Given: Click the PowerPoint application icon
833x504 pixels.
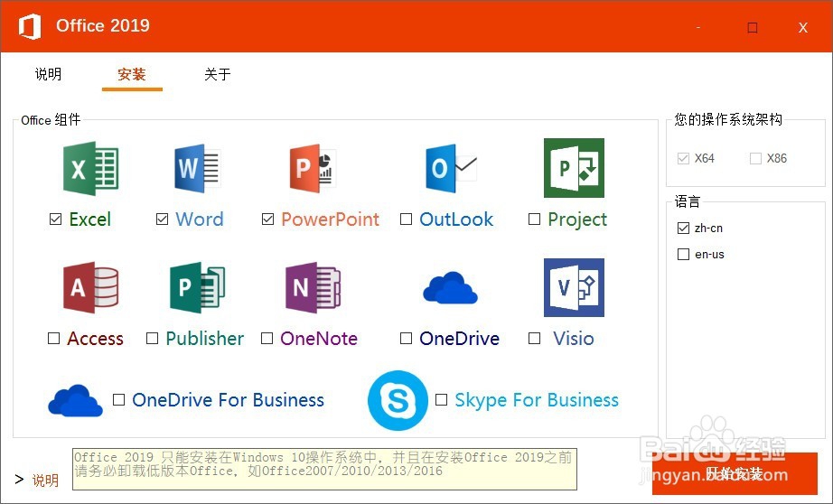Looking at the screenshot, I should point(313,168).
